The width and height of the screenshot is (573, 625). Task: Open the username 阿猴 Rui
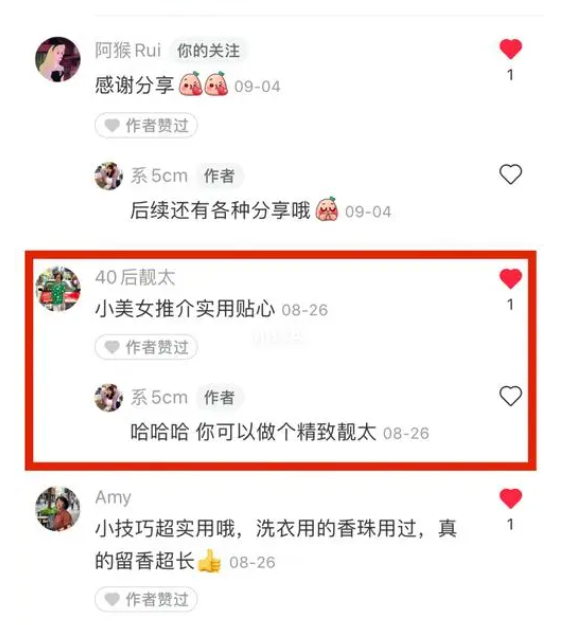pyautogui.click(x=128, y=51)
